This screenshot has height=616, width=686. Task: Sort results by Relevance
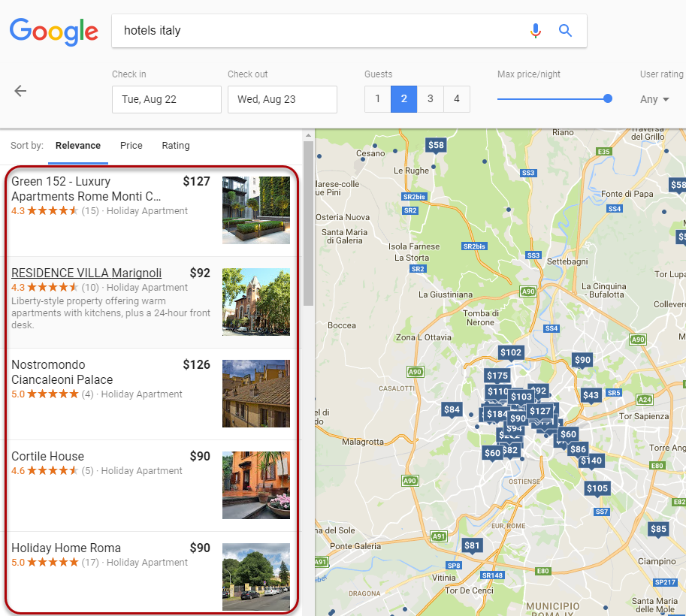[x=78, y=146]
